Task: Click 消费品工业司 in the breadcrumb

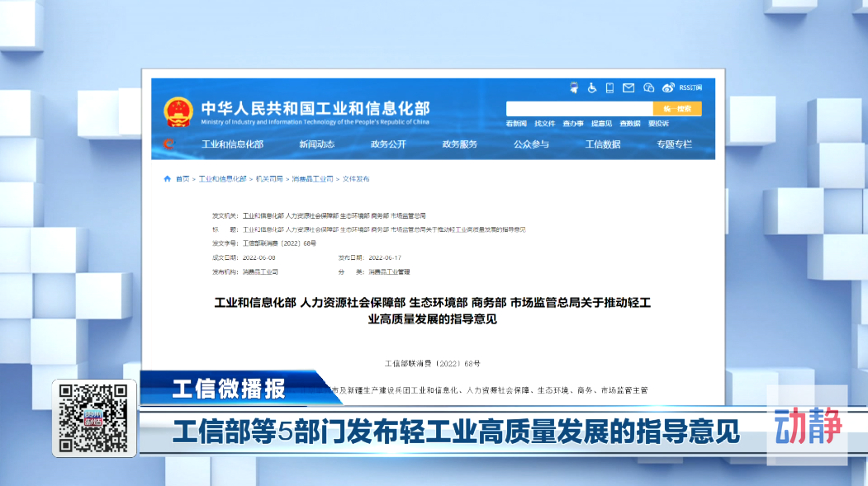Action: (x=312, y=179)
